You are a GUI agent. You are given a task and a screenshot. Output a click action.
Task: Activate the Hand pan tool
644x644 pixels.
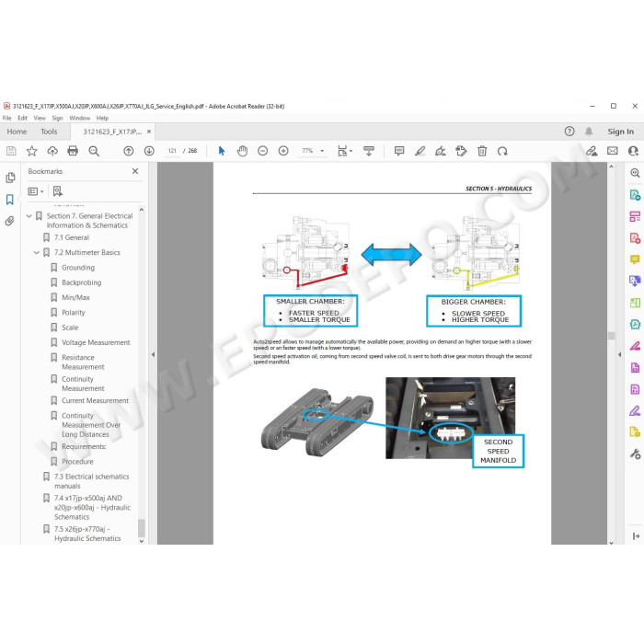point(242,151)
